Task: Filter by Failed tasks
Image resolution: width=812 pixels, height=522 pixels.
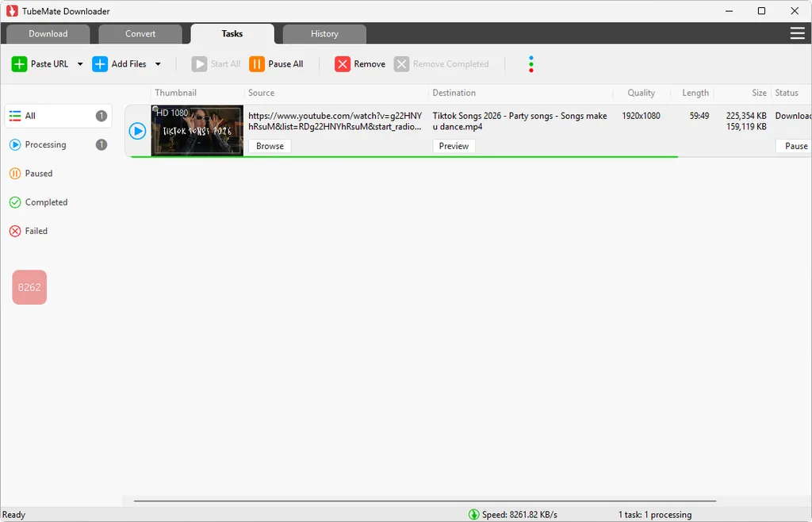Action: (58, 231)
